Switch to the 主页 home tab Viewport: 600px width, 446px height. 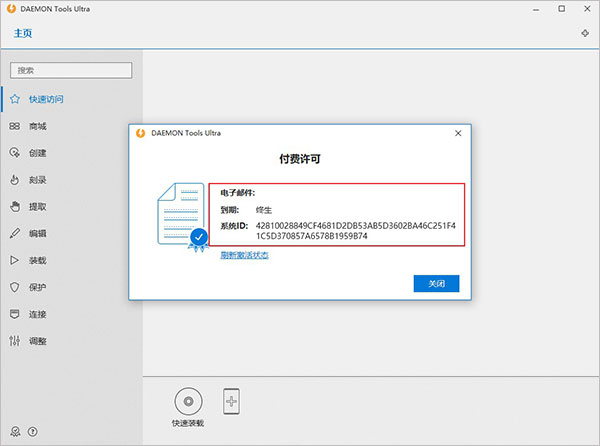[x=23, y=33]
